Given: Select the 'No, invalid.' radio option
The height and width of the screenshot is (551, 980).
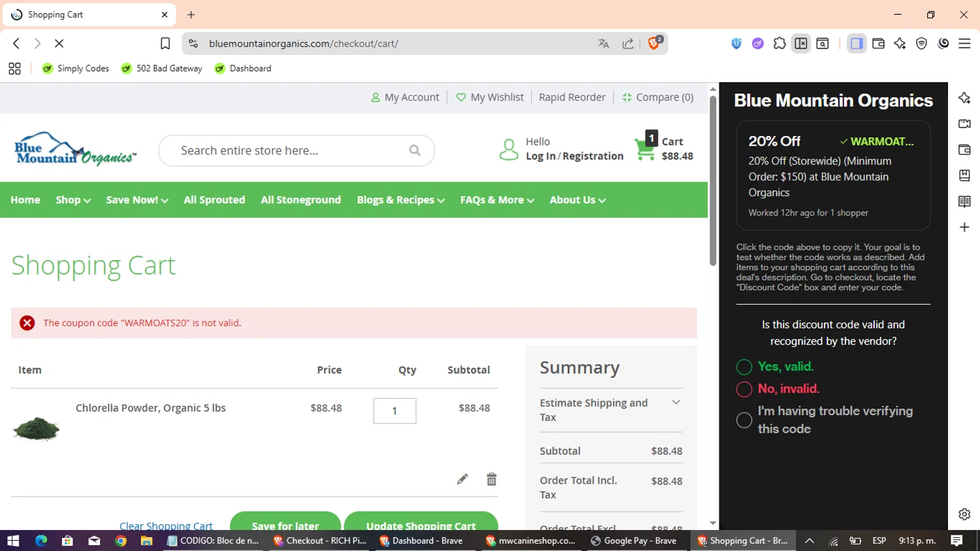Looking at the screenshot, I should 744,390.
